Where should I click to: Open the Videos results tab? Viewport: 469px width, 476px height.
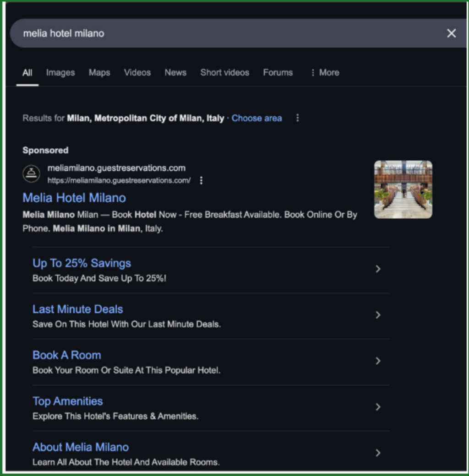point(137,72)
